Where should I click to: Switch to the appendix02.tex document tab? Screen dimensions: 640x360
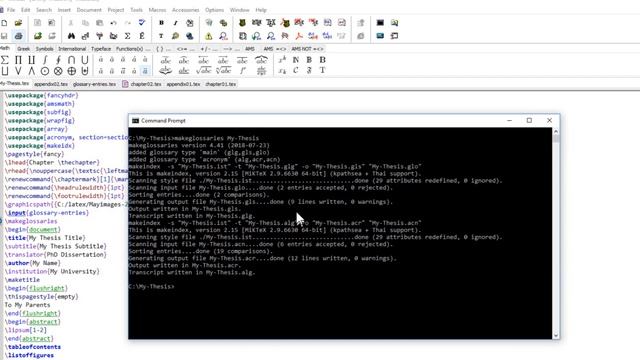[51, 84]
